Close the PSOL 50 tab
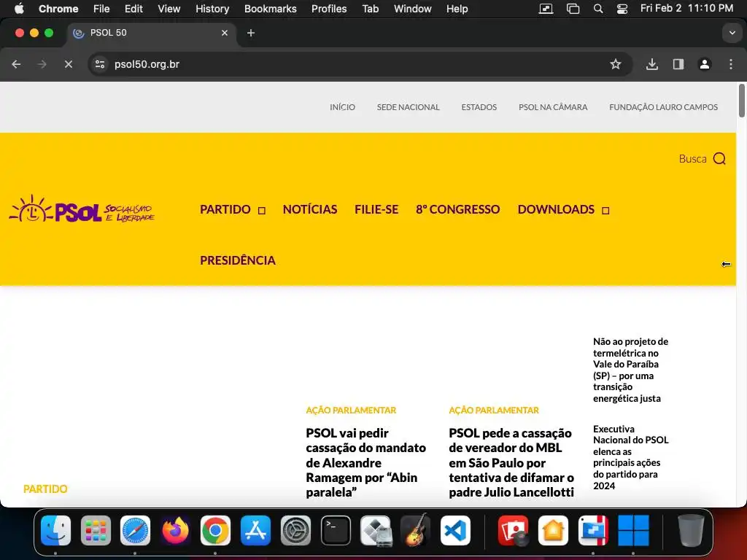The image size is (747, 560). (225, 33)
